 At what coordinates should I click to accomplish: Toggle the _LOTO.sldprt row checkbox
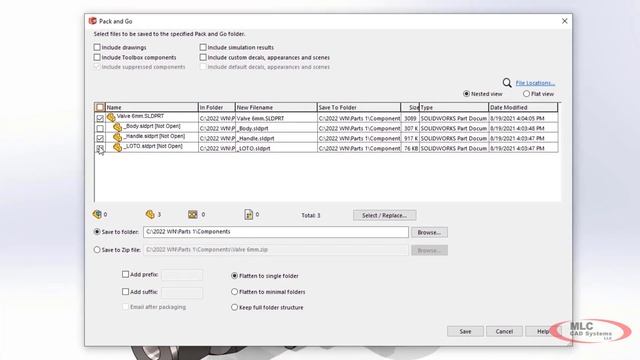click(x=100, y=148)
